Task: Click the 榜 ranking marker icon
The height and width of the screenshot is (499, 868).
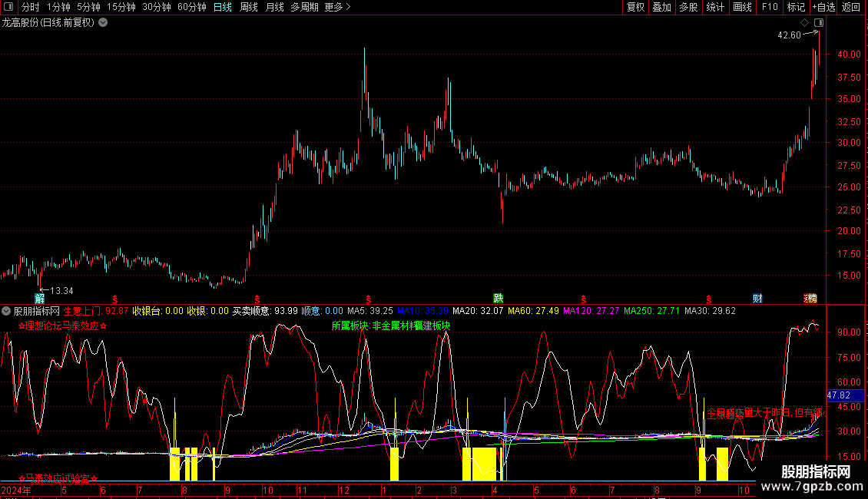Action: pos(810,298)
